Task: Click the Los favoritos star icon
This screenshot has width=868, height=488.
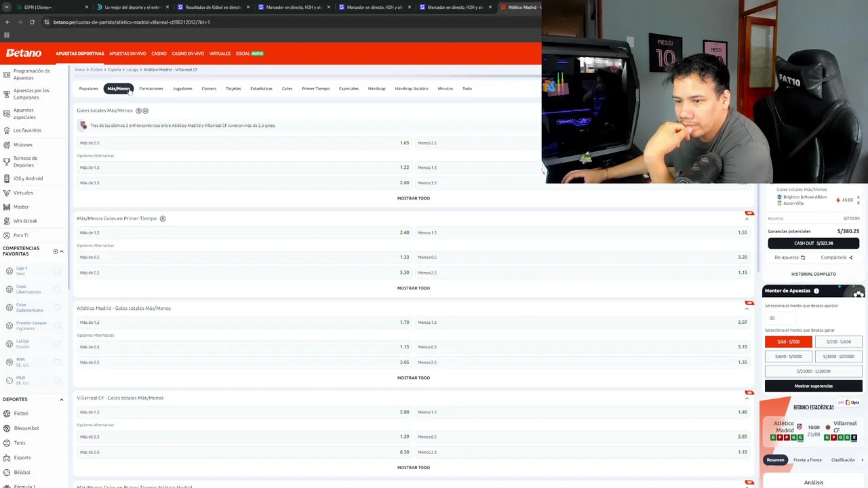Action: pyautogui.click(x=7, y=130)
